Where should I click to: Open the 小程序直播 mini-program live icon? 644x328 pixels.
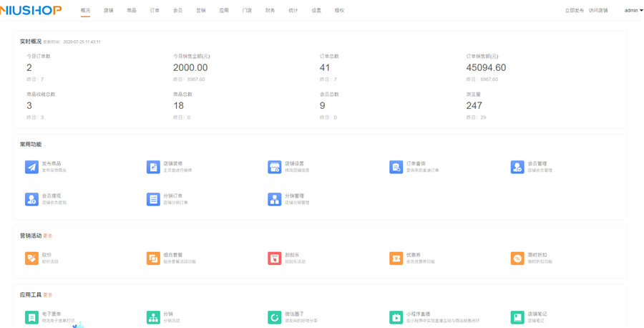point(396,317)
